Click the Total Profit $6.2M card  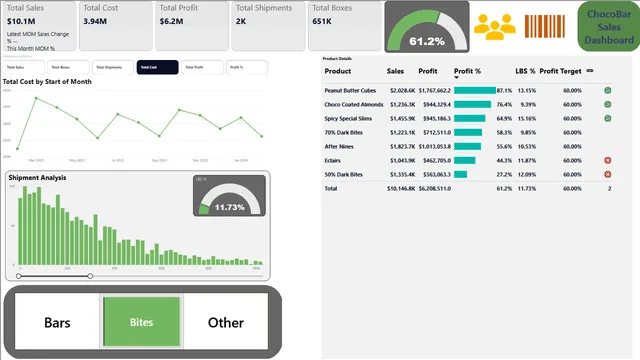point(192,27)
